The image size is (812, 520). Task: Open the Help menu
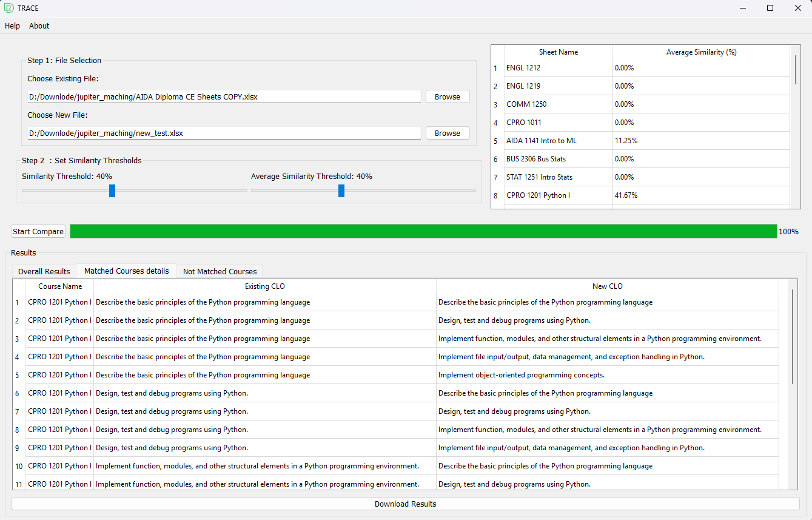pyautogui.click(x=12, y=26)
